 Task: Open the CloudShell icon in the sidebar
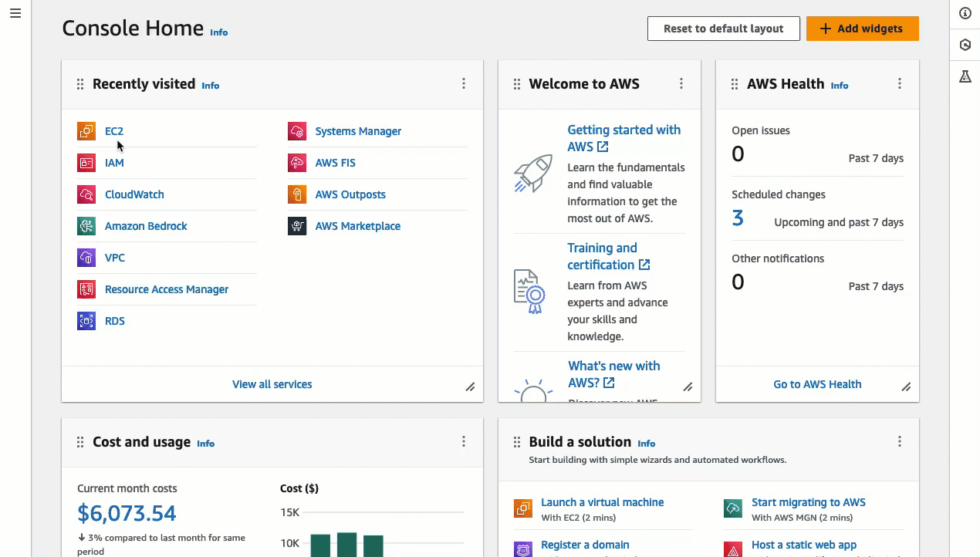[965, 45]
